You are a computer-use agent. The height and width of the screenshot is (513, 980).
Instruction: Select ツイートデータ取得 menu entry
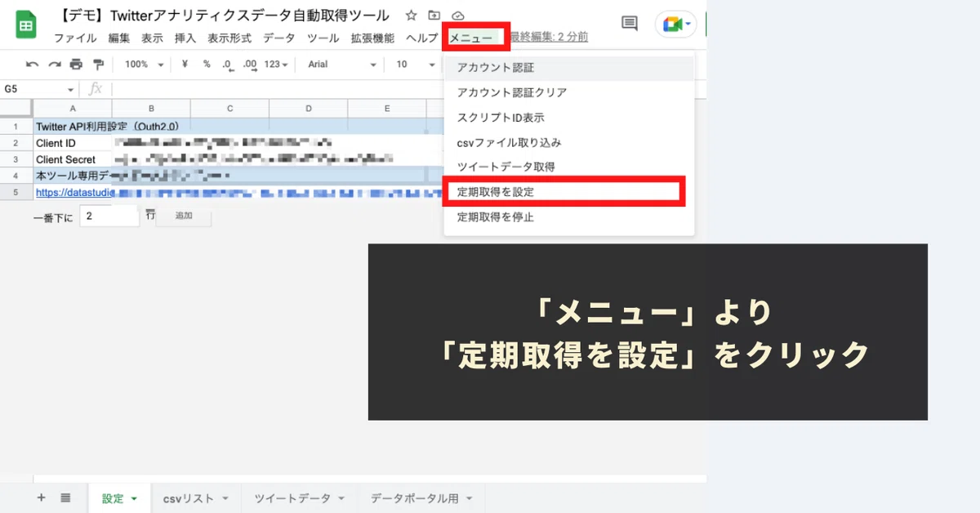click(x=569, y=167)
